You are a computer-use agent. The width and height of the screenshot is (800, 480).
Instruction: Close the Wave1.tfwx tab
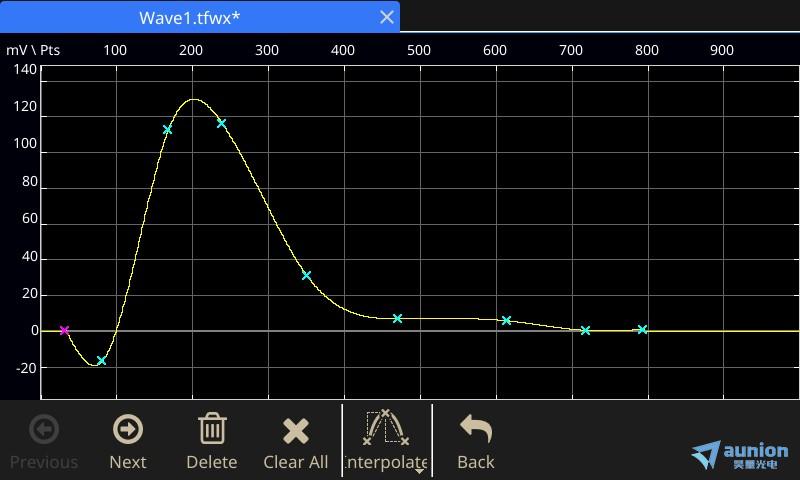pos(387,17)
